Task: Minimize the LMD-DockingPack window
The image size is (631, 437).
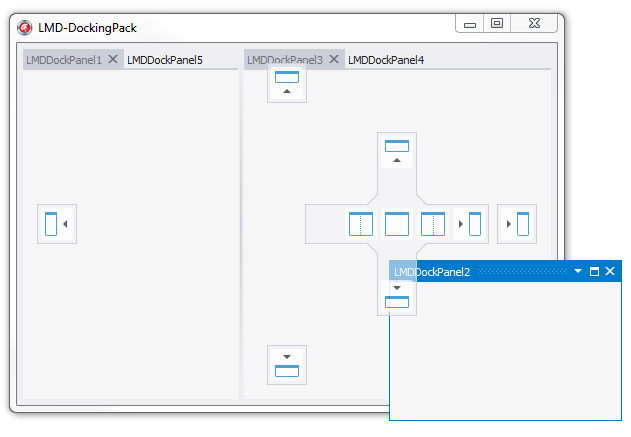Action: [470, 23]
